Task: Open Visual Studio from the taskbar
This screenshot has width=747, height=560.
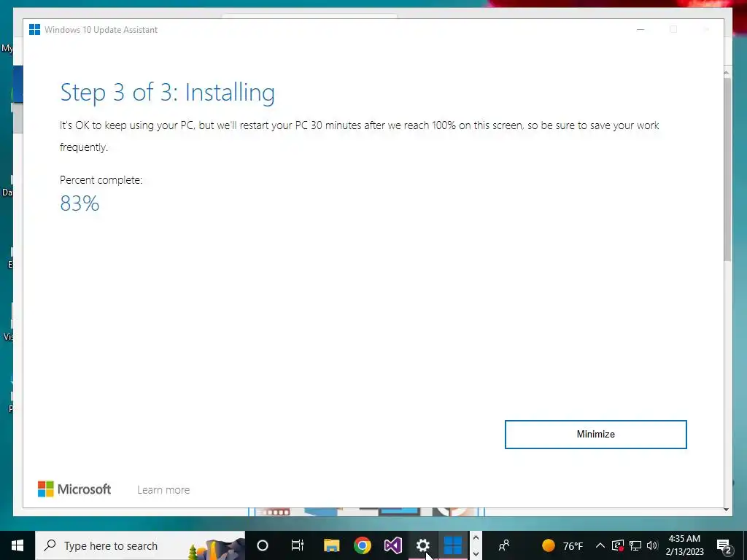Action: point(393,545)
